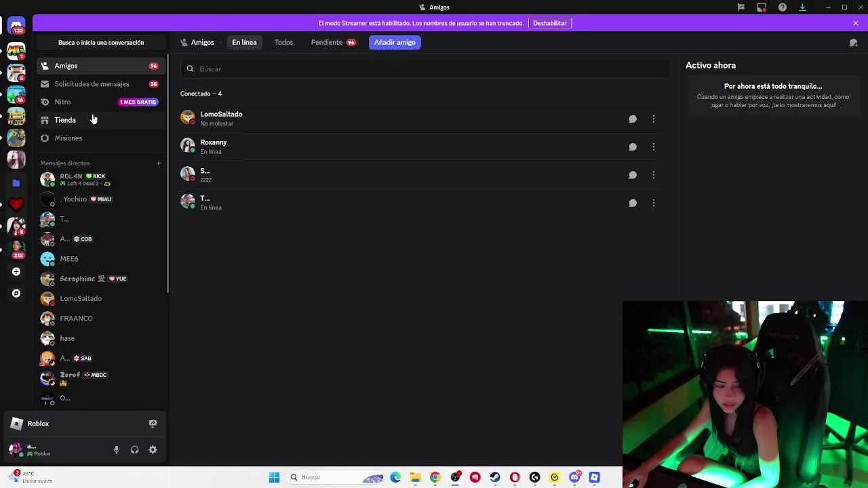
Task: Message friend T... En línea
Action: tap(633, 203)
